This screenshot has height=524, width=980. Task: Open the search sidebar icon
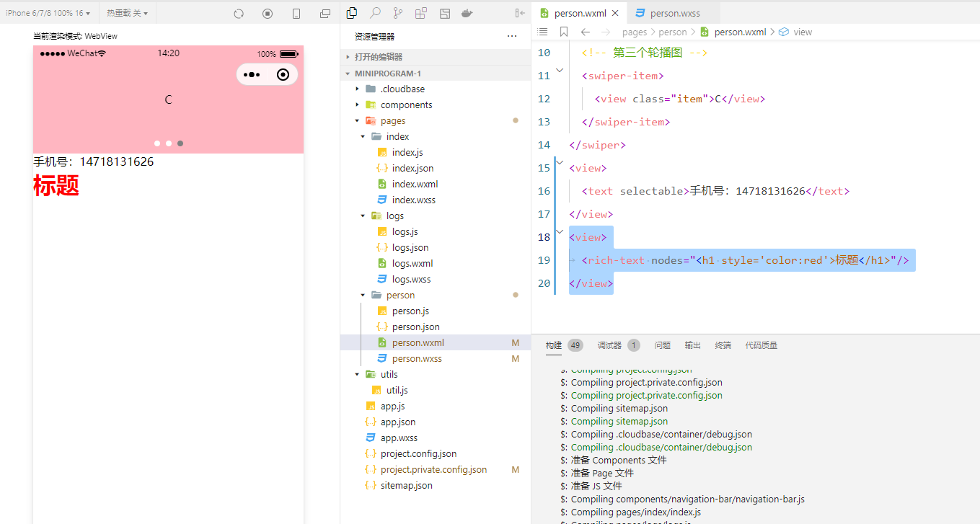[x=375, y=13]
